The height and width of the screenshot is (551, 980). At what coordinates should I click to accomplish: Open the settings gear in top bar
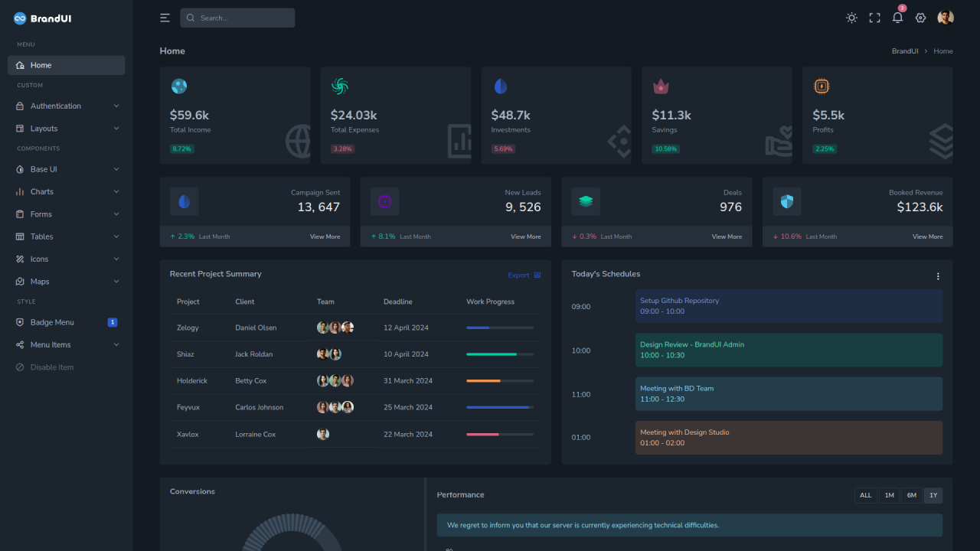pyautogui.click(x=920, y=18)
